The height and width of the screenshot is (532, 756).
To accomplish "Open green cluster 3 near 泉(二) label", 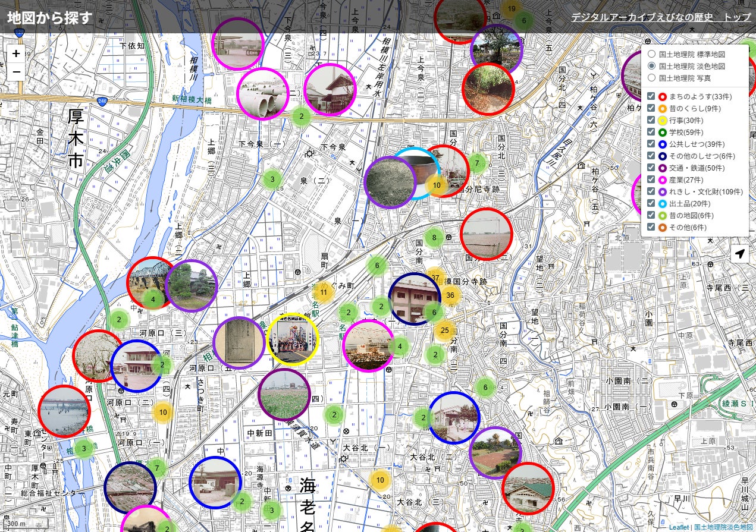I will [x=272, y=178].
